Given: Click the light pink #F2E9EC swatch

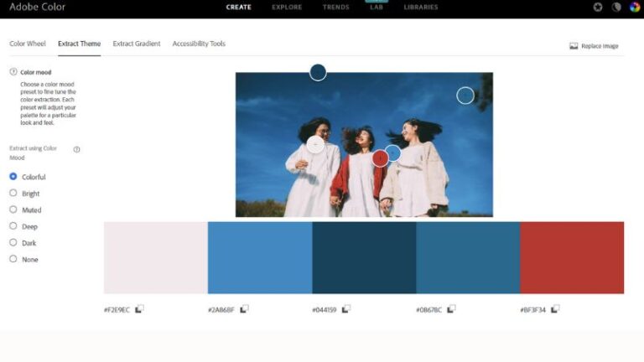Looking at the screenshot, I should point(156,258).
